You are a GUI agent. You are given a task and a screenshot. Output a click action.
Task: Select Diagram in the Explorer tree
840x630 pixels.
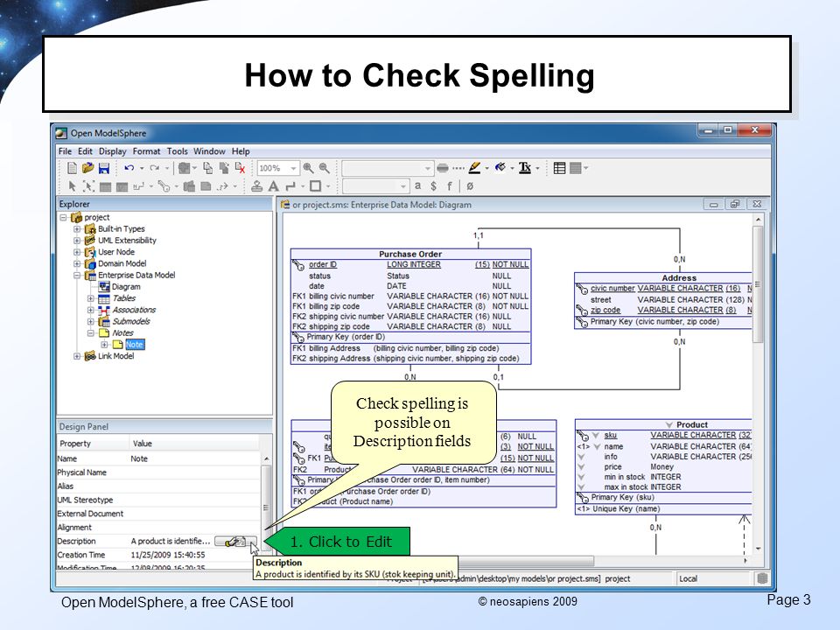click(126, 287)
